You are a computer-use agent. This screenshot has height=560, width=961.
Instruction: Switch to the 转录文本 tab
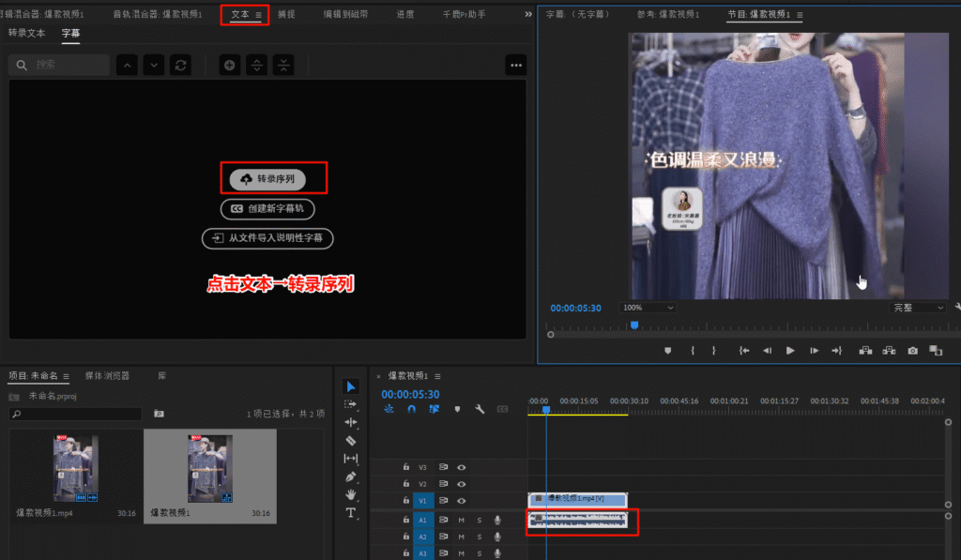click(x=27, y=34)
